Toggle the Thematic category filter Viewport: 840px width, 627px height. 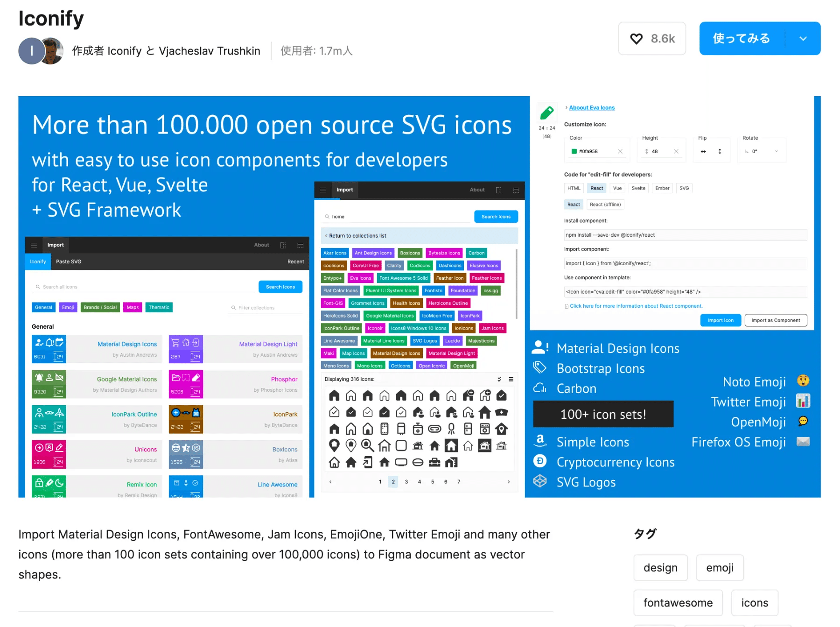tap(159, 307)
